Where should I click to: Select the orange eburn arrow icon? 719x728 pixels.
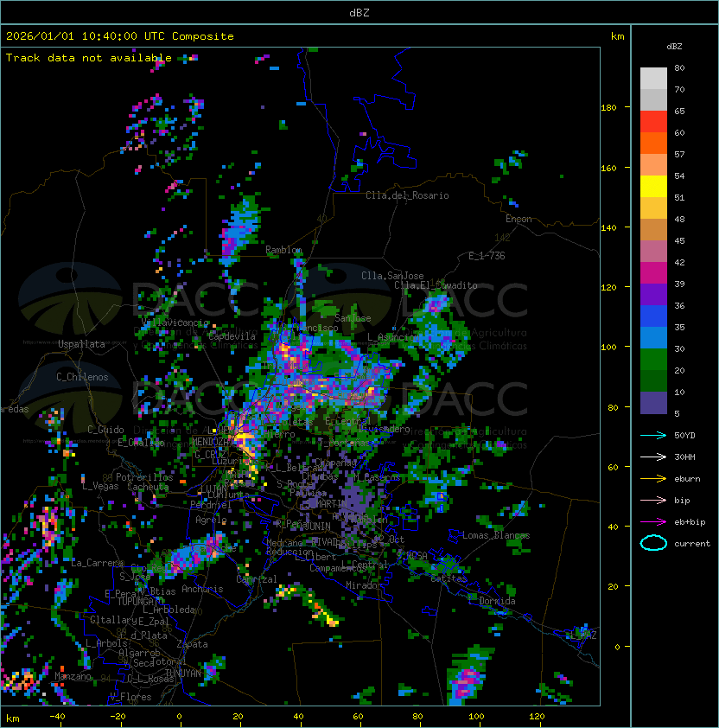[x=652, y=478]
